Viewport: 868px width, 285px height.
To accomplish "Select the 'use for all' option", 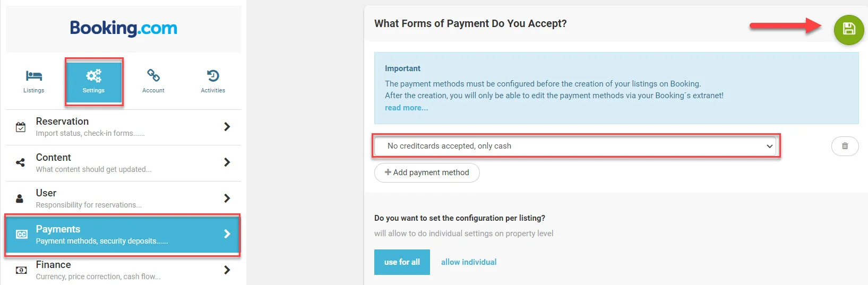I will point(402,262).
